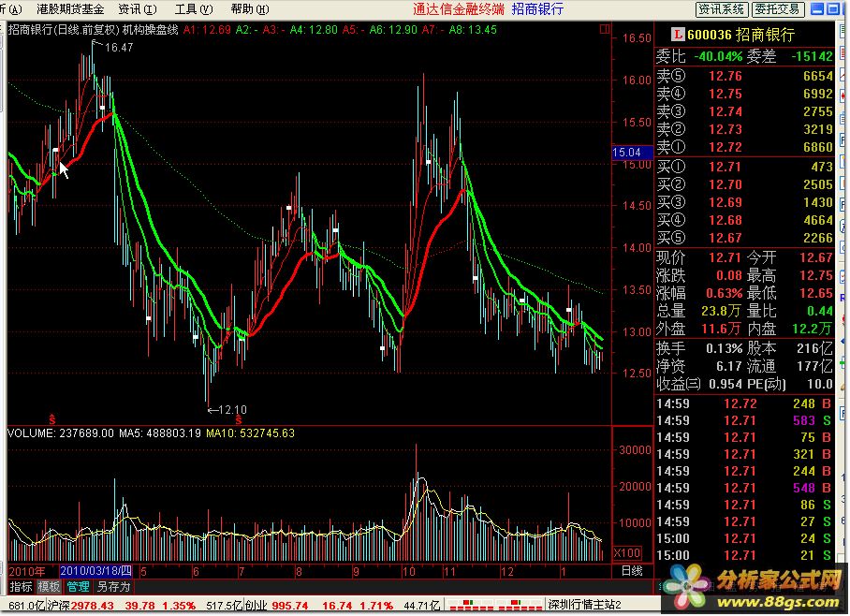Click the 换手 0.13% field
This screenshot has height=616, width=850.
coord(698,348)
